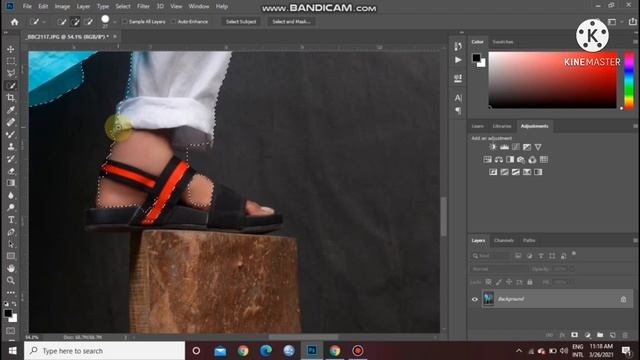Show hidden system tray icons

click(x=519, y=351)
